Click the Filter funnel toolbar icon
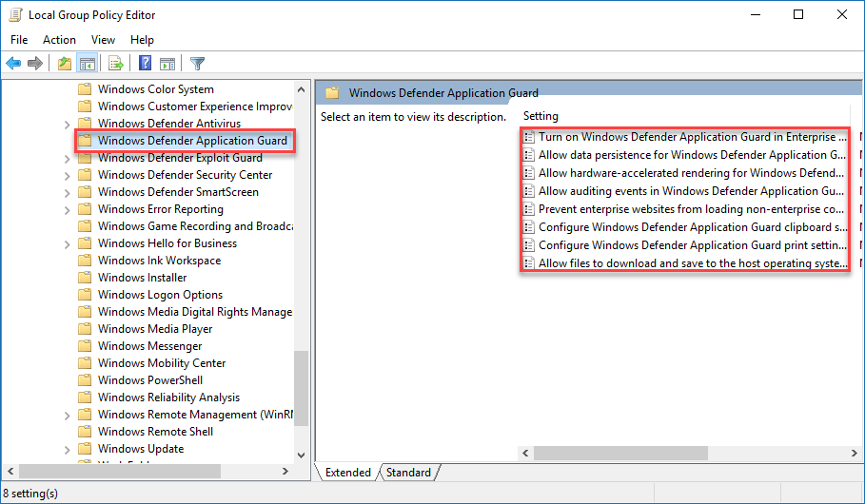 [197, 64]
